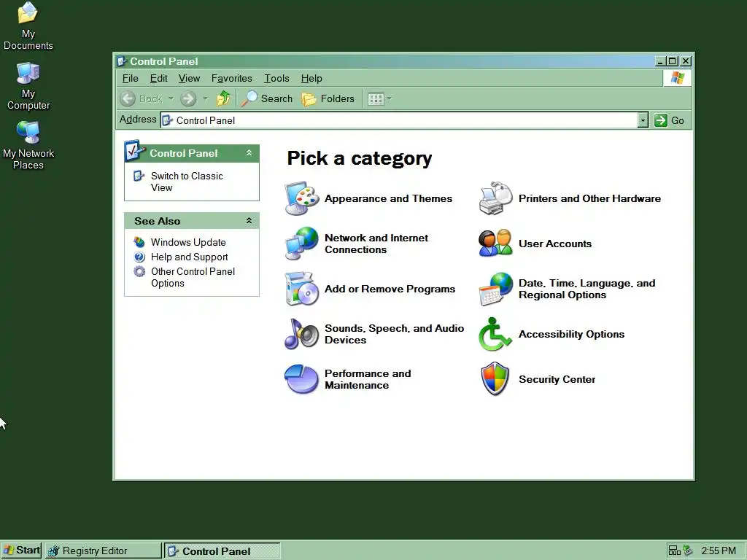Open the Performance and Maintenance pie icon
Viewport: 747px width, 560px height.
tap(301, 379)
